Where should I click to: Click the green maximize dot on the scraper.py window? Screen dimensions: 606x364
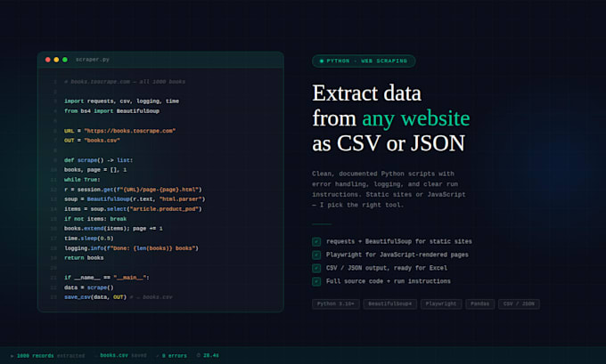(x=65, y=60)
